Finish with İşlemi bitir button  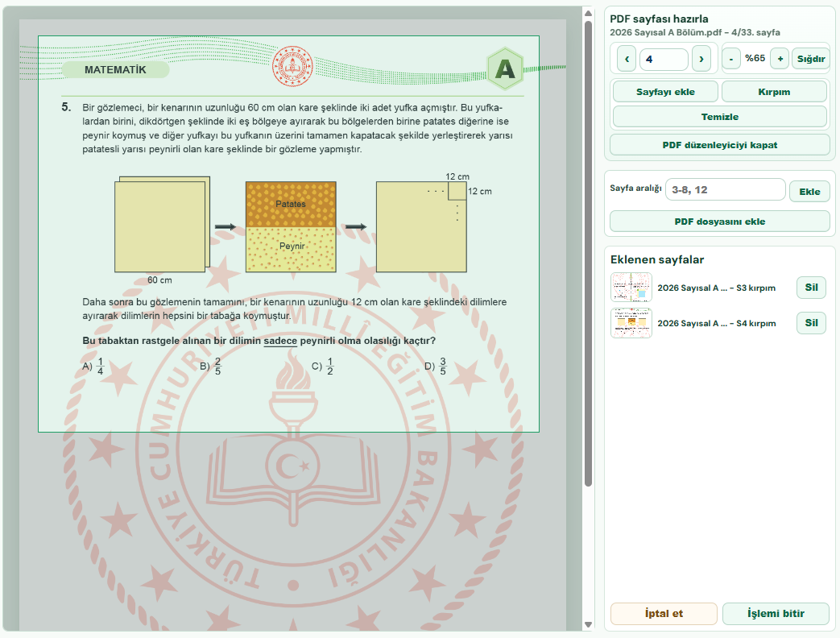(776, 613)
